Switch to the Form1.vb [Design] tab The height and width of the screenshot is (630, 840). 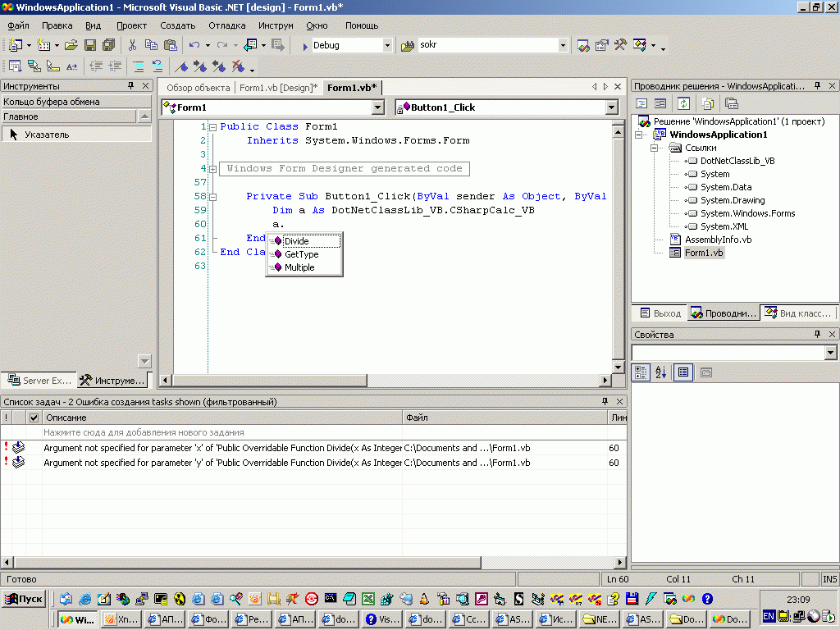pos(278,88)
